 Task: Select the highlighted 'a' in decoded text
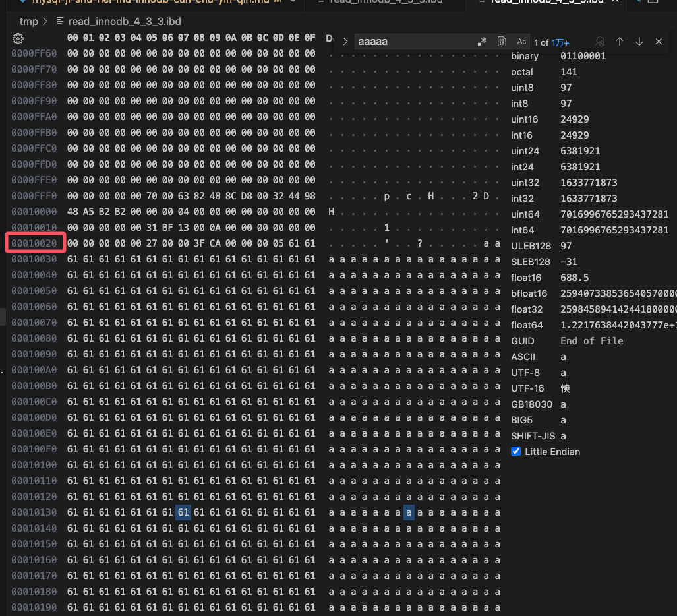[x=409, y=512]
